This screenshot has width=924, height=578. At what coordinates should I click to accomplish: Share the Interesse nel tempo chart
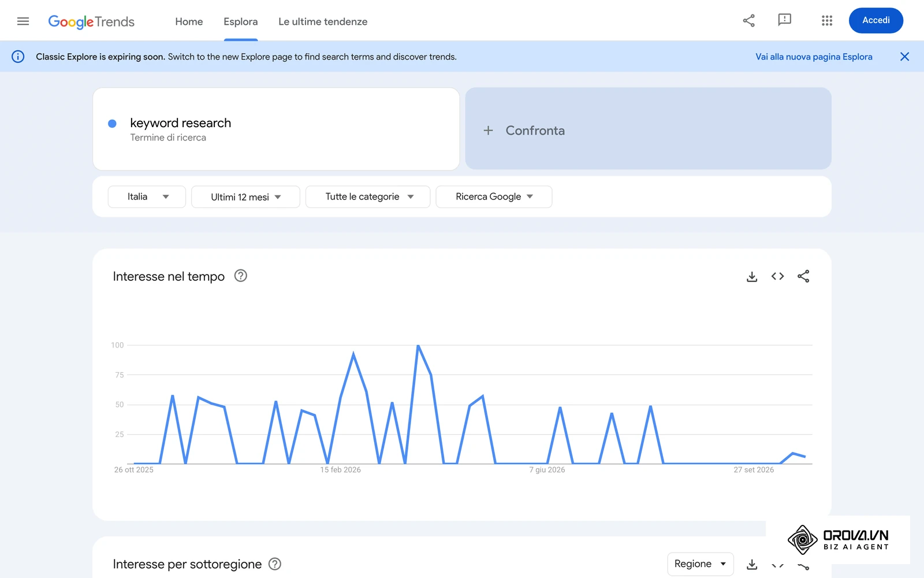[x=803, y=276]
